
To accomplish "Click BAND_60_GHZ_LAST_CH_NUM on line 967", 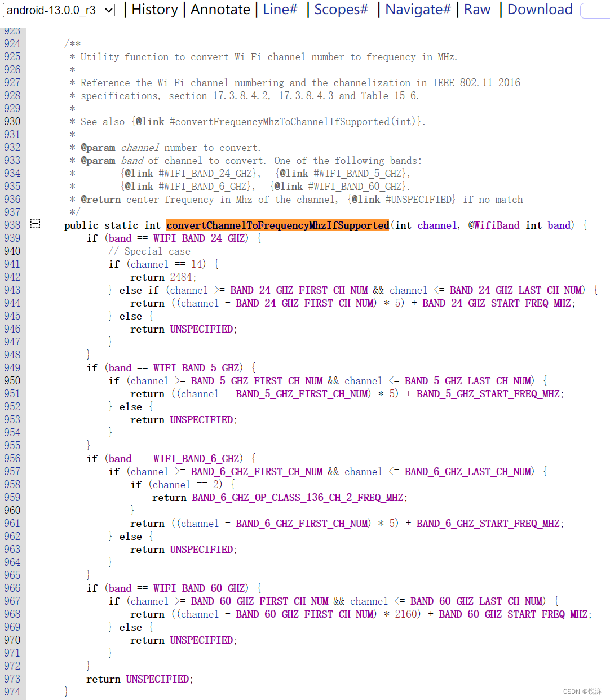I will (x=477, y=601).
